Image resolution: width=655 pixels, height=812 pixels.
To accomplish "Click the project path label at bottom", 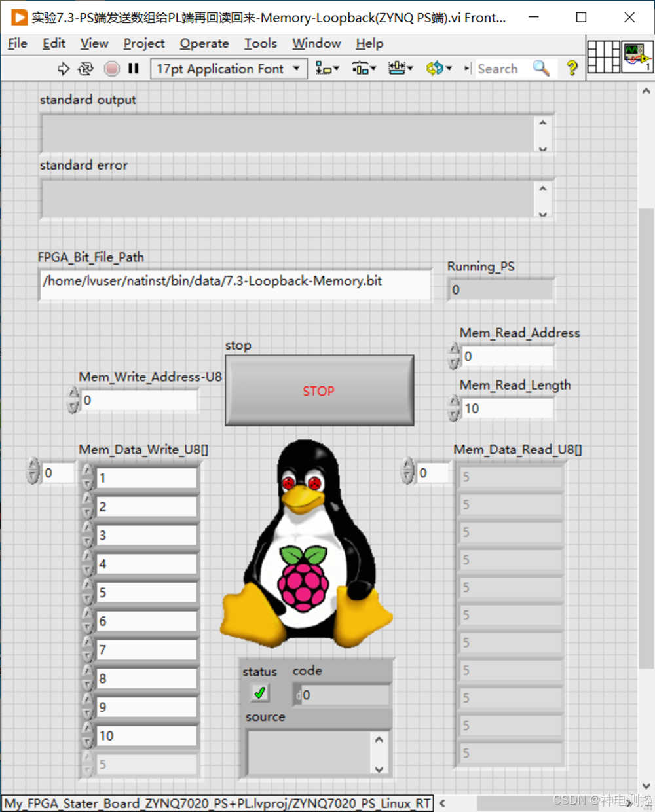I will point(217,803).
